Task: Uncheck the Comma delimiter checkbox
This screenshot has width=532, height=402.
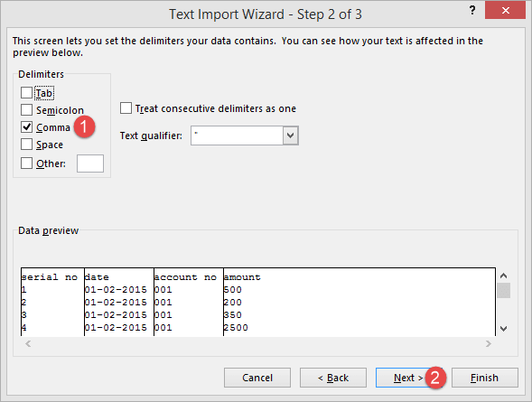Action: click(x=26, y=127)
